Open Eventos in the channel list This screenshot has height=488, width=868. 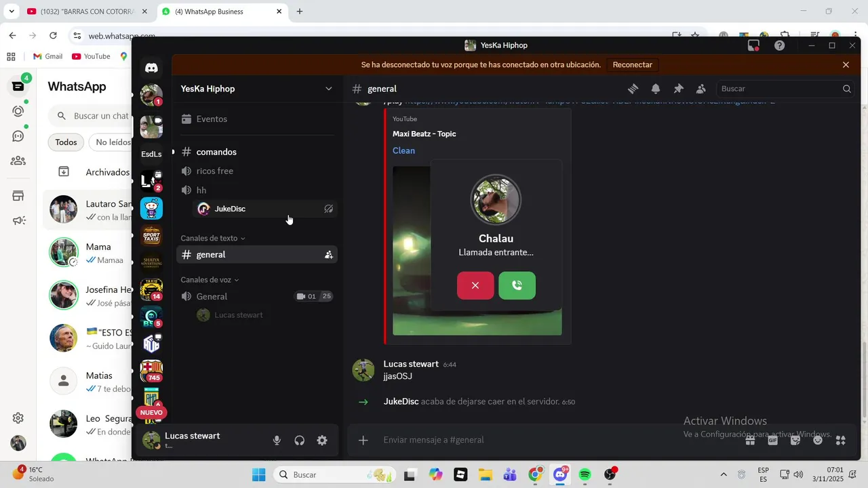[x=257, y=119]
